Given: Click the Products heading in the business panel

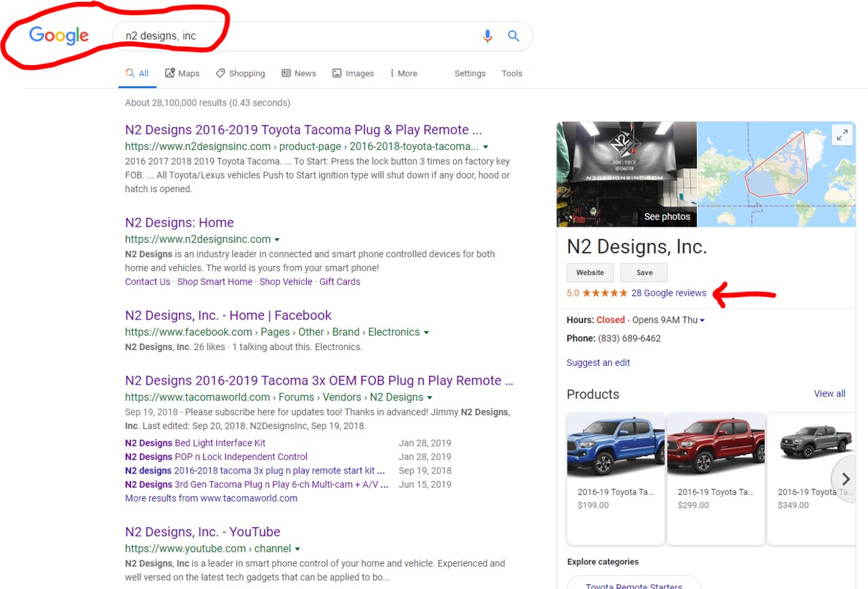Looking at the screenshot, I should [592, 394].
